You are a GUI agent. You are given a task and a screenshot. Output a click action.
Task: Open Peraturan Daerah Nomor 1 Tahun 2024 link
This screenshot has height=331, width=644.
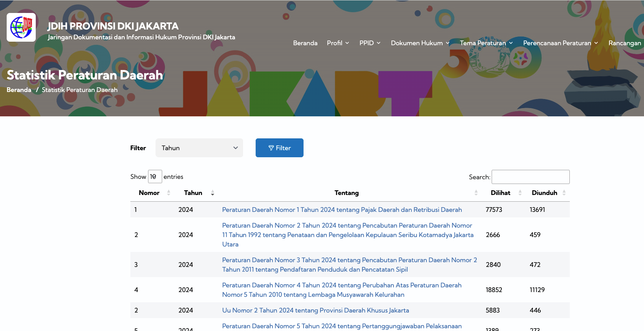click(342, 210)
